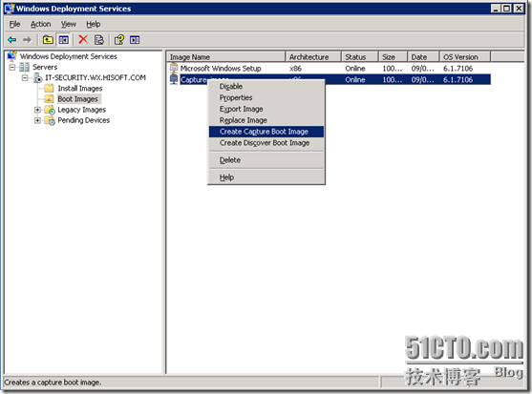
Task: Select Install Images in the tree
Action: coord(80,89)
